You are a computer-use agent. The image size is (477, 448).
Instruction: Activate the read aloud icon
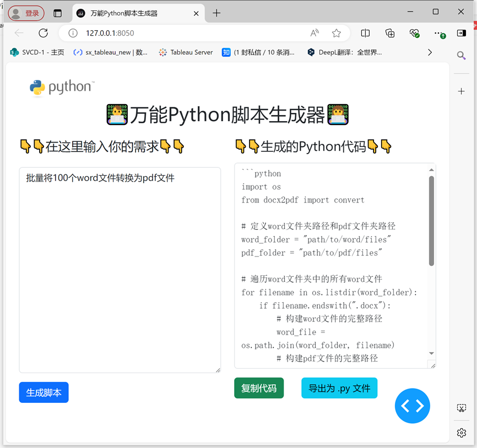315,33
